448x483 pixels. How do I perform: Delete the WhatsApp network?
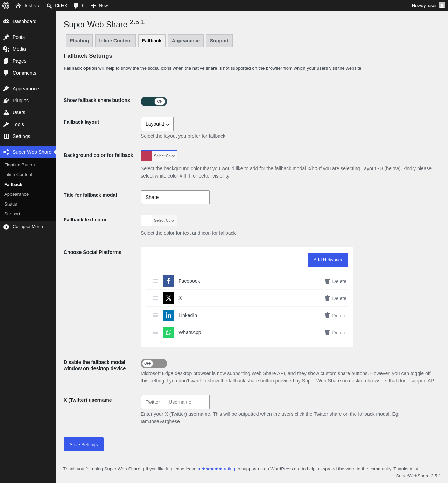click(336, 333)
